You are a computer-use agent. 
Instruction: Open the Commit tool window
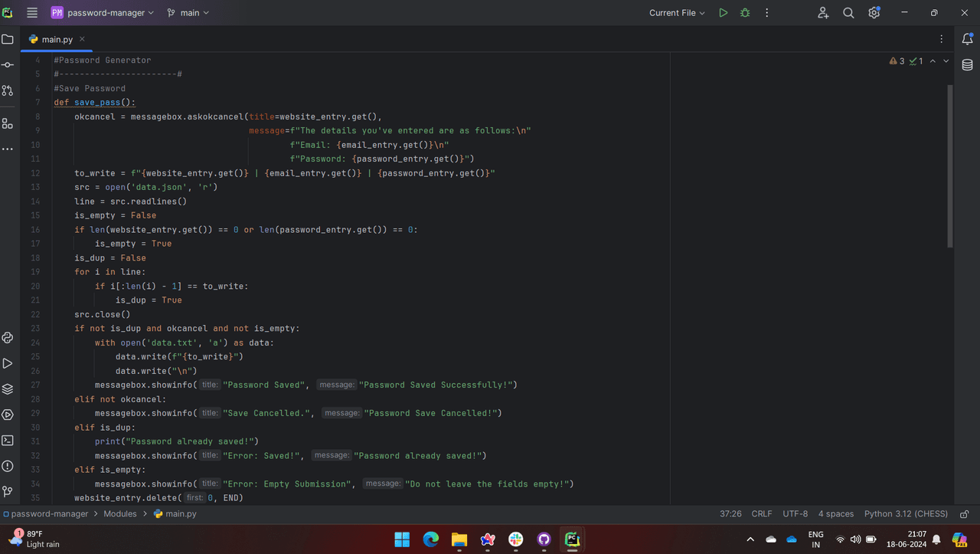pos(8,65)
